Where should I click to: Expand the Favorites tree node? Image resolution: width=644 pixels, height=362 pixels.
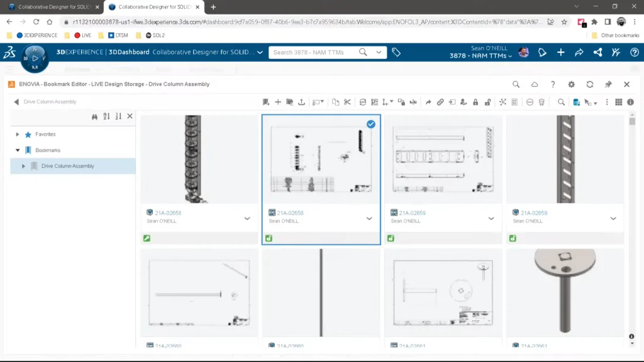pyautogui.click(x=18, y=134)
